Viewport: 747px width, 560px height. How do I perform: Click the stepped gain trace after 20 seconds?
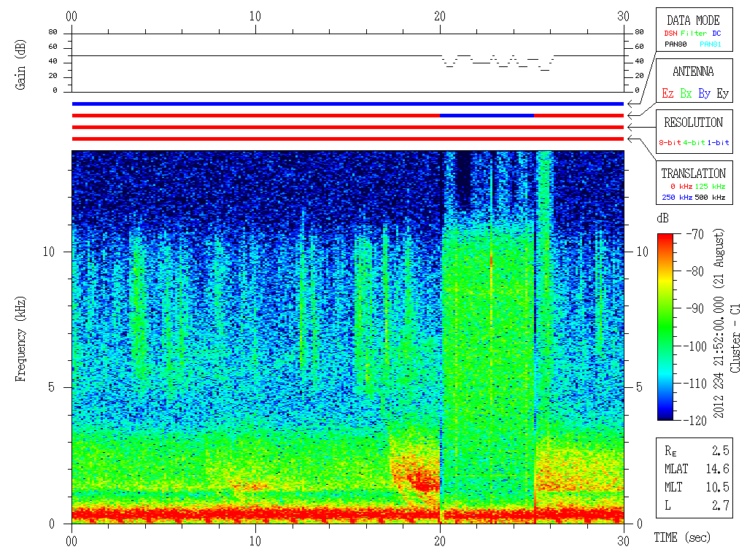click(x=498, y=63)
